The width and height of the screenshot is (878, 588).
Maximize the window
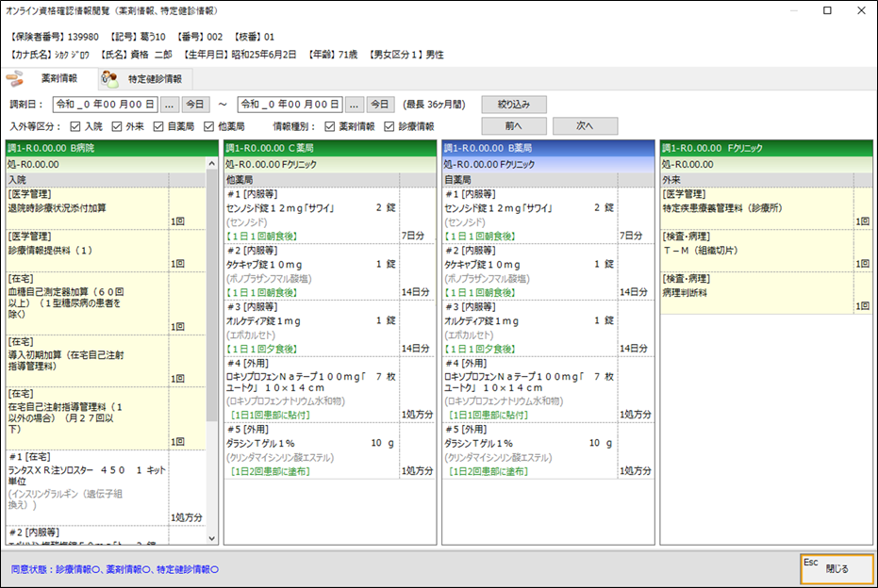pyautogui.click(x=827, y=10)
